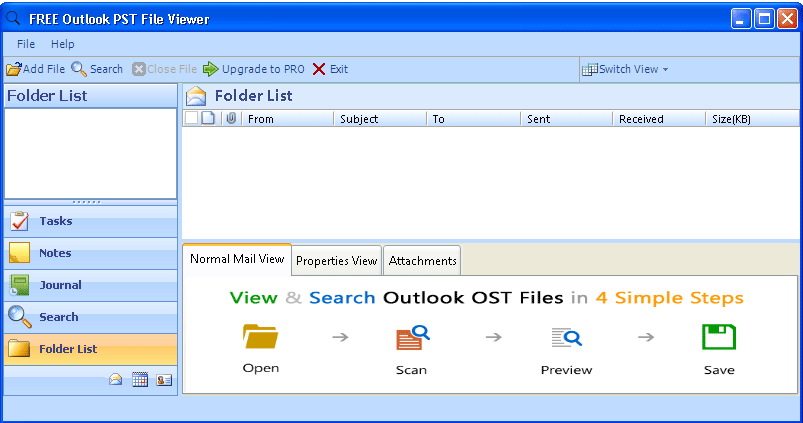Image resolution: width=803 pixels, height=423 pixels.
Task: Select Notes in the navigation pane
Action: [91, 253]
